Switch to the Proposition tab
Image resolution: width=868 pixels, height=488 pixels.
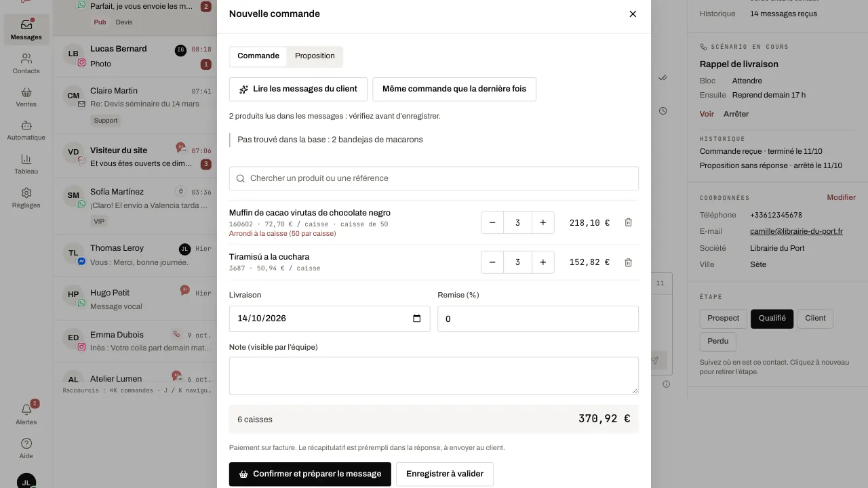click(x=315, y=56)
